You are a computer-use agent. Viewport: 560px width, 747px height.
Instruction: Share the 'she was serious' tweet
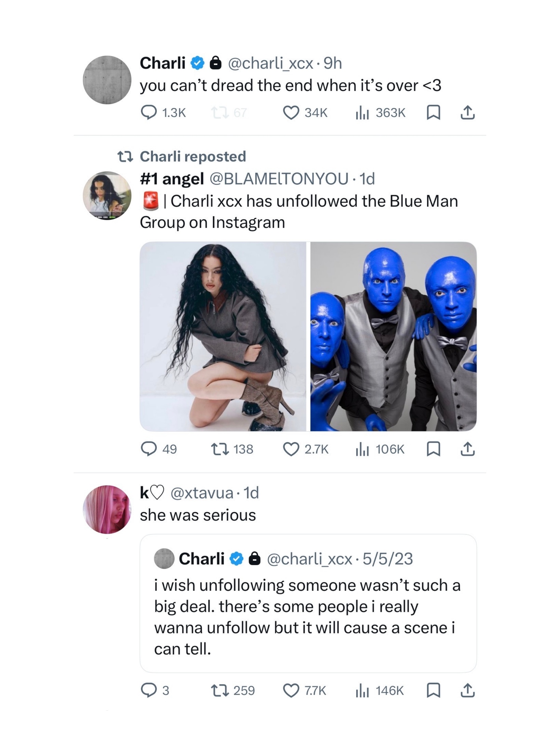[x=468, y=690]
